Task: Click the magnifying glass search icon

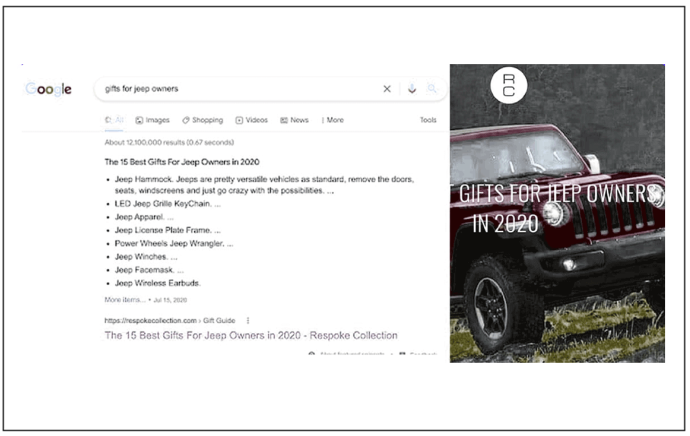Action: 432,89
